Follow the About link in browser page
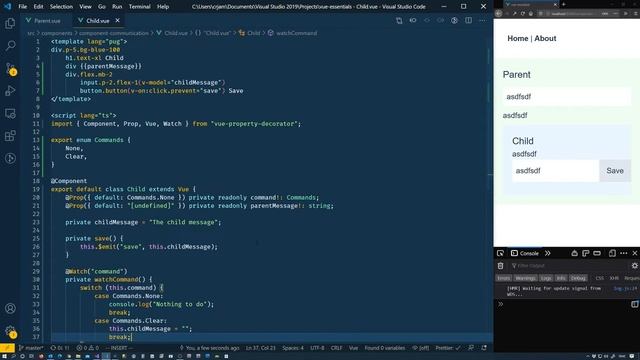This screenshot has width=640, height=360. point(545,38)
